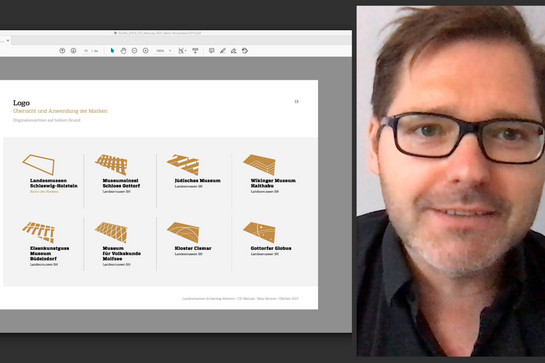Viewport: 545px width, 363px height.
Task: Click the Museumsinsel Schloss Gottorf logo
Action: pos(112,164)
